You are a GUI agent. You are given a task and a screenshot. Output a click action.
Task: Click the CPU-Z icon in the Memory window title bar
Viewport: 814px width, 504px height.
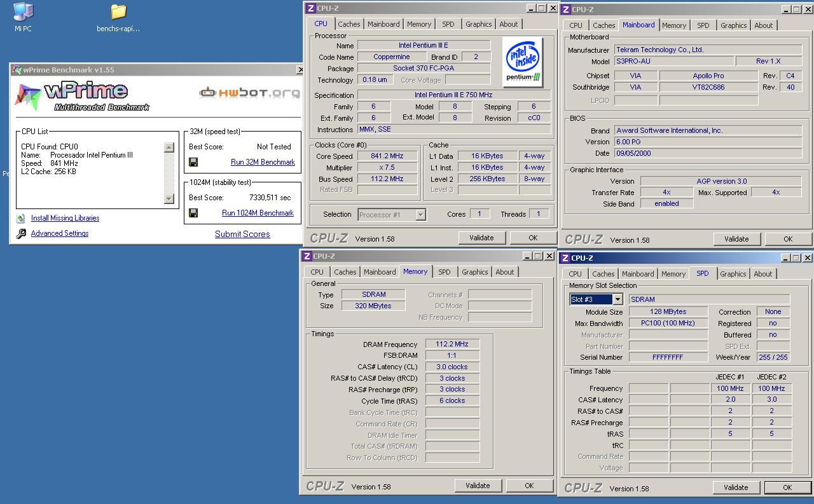(307, 256)
